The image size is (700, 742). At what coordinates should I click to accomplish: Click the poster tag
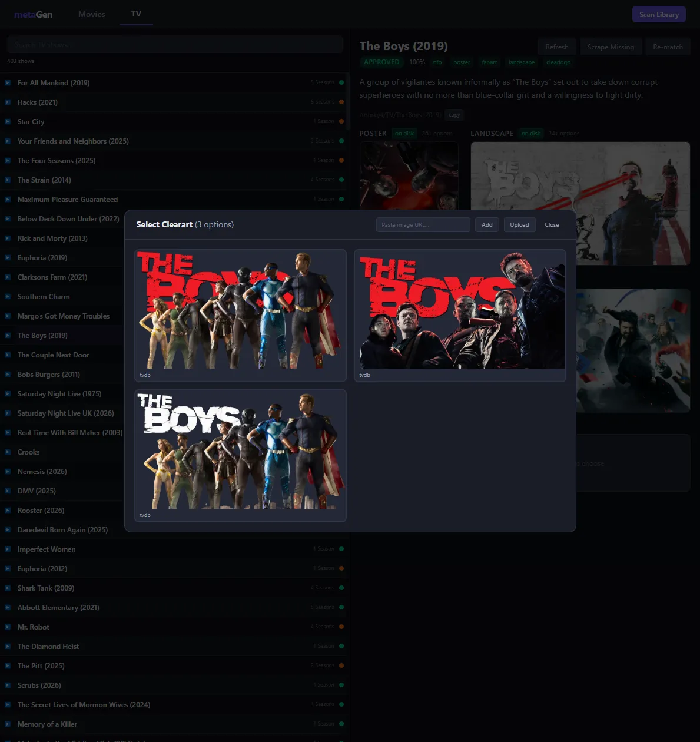462,62
